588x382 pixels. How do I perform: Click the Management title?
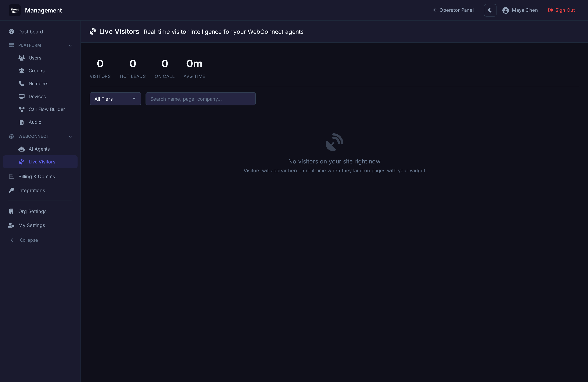(x=44, y=10)
